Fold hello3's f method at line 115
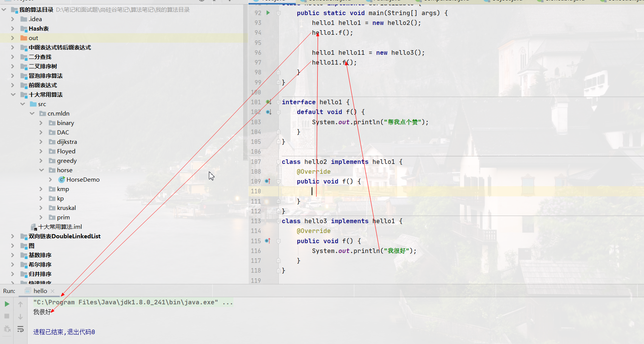The image size is (644, 344). click(x=278, y=241)
